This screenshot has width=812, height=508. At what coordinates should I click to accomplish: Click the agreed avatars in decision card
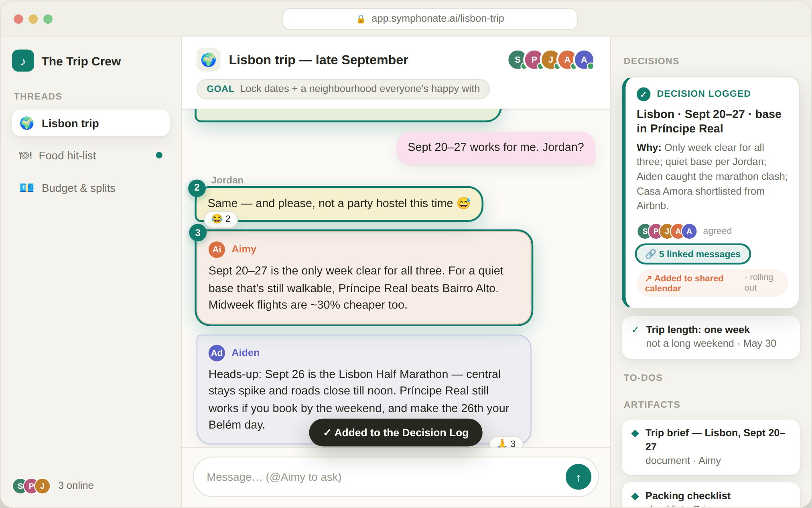click(x=667, y=231)
